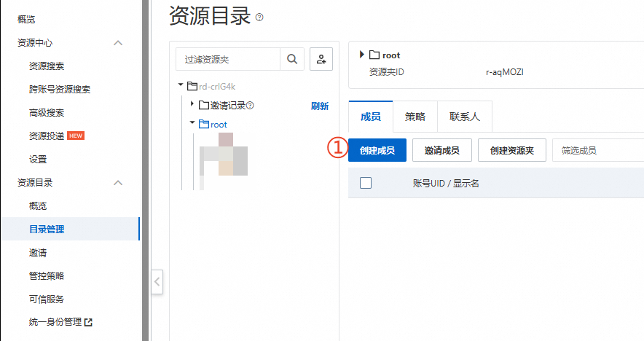Image resolution: width=644 pixels, height=341 pixels.
Task: Open 资源搜索 in sidebar
Action: click(x=47, y=66)
